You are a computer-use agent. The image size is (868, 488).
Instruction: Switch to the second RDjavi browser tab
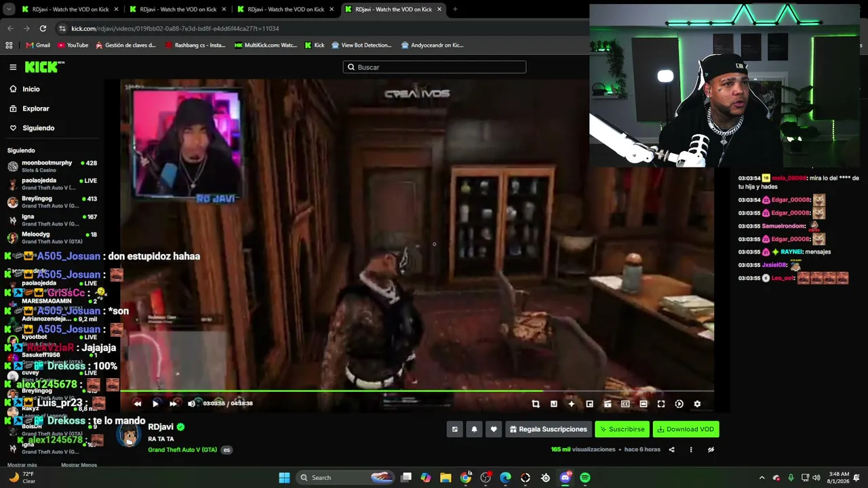[x=178, y=9]
